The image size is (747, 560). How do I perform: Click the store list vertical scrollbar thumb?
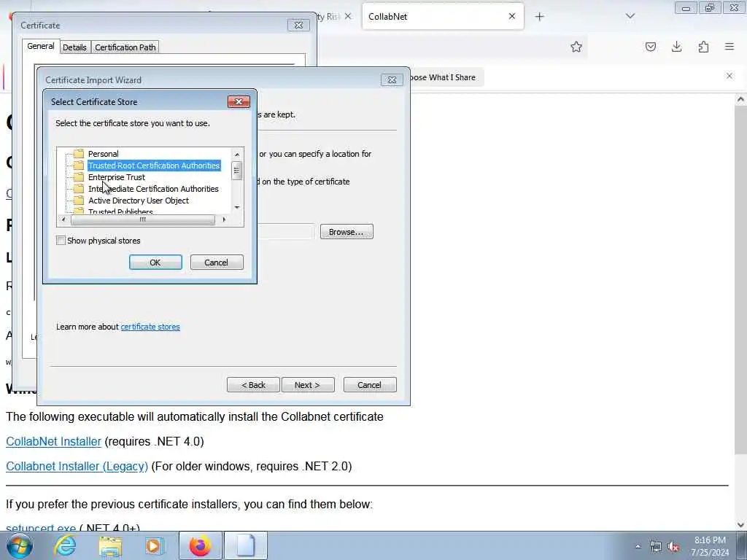237,171
